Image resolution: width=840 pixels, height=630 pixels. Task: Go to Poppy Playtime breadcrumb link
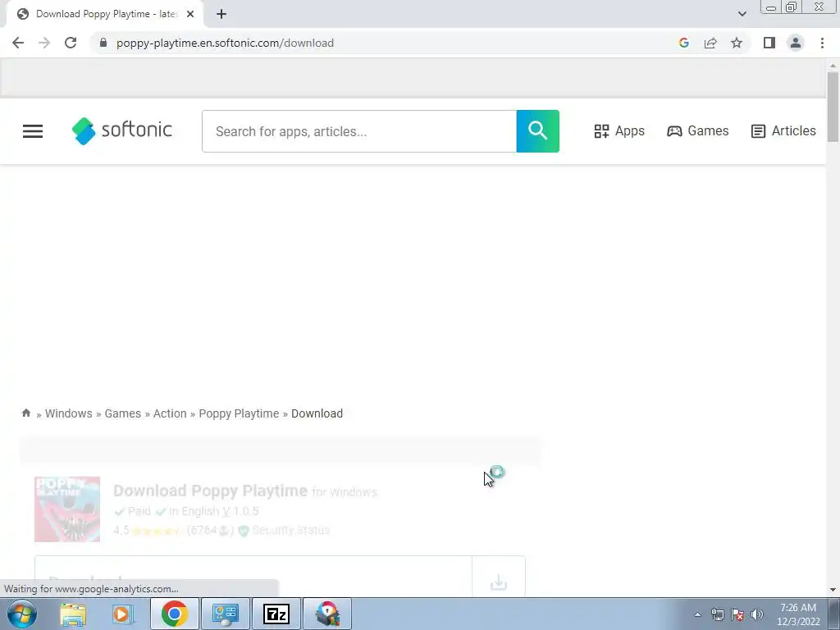pyautogui.click(x=239, y=413)
